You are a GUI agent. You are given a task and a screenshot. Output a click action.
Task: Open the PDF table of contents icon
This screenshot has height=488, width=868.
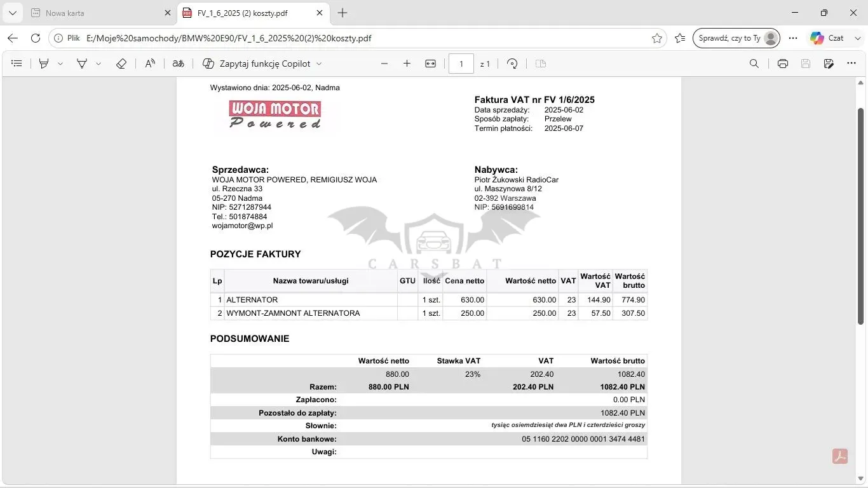(17, 64)
